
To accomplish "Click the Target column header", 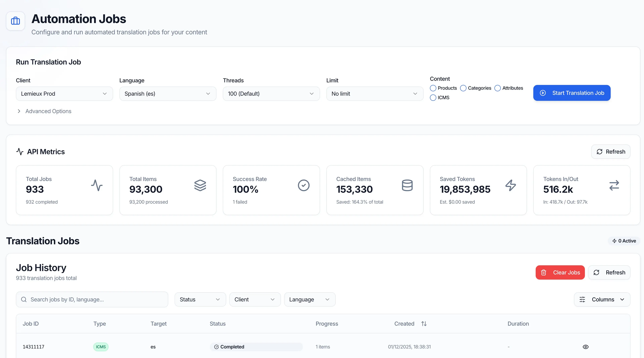I will 158,324.
